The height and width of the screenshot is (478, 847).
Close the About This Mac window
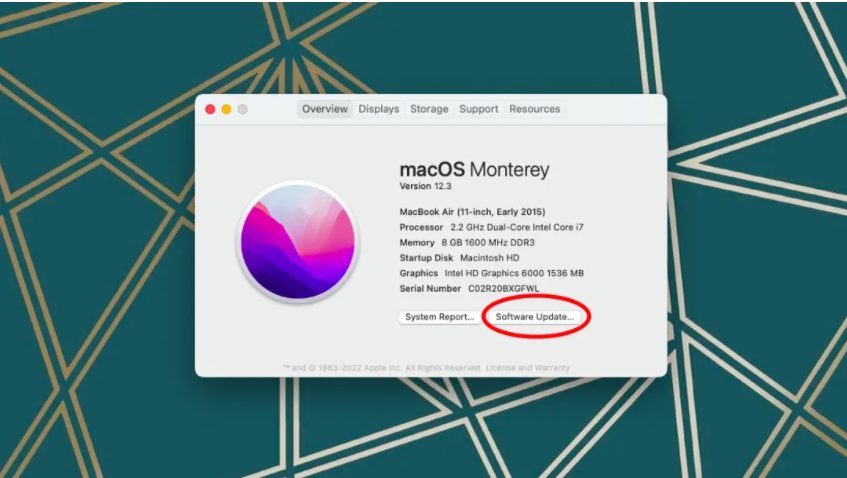pyautogui.click(x=210, y=110)
